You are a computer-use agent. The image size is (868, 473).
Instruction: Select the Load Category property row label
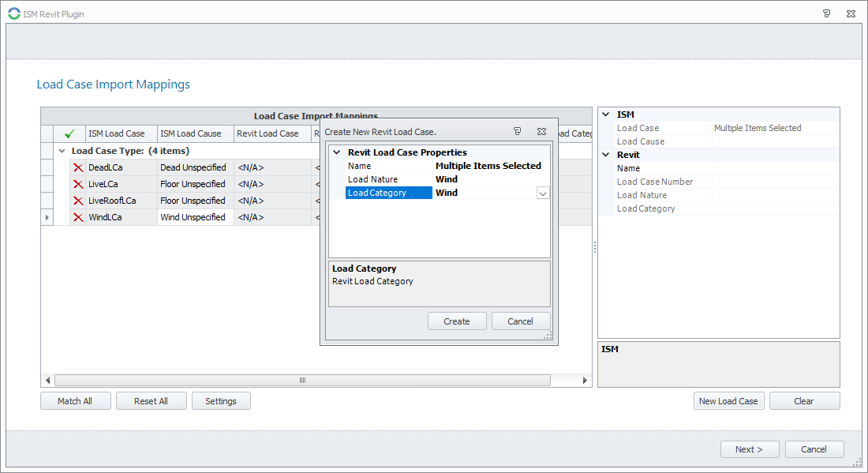tap(388, 193)
